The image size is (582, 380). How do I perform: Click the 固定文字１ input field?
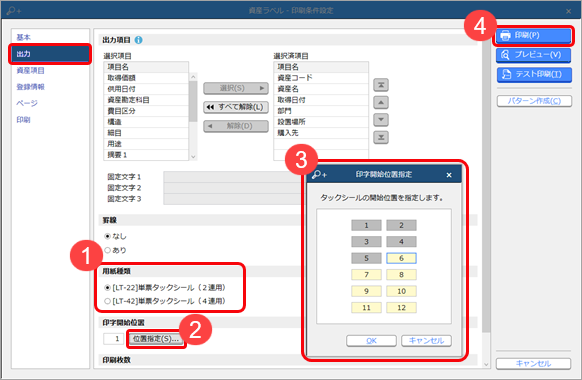pos(232,177)
